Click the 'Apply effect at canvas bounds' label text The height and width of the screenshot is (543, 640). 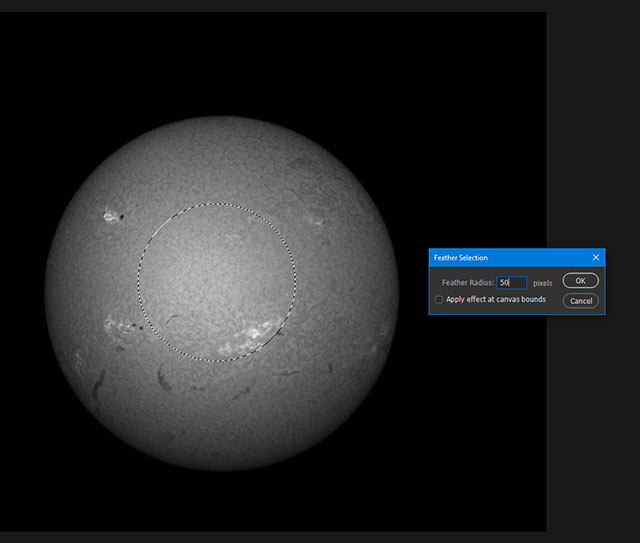496,300
